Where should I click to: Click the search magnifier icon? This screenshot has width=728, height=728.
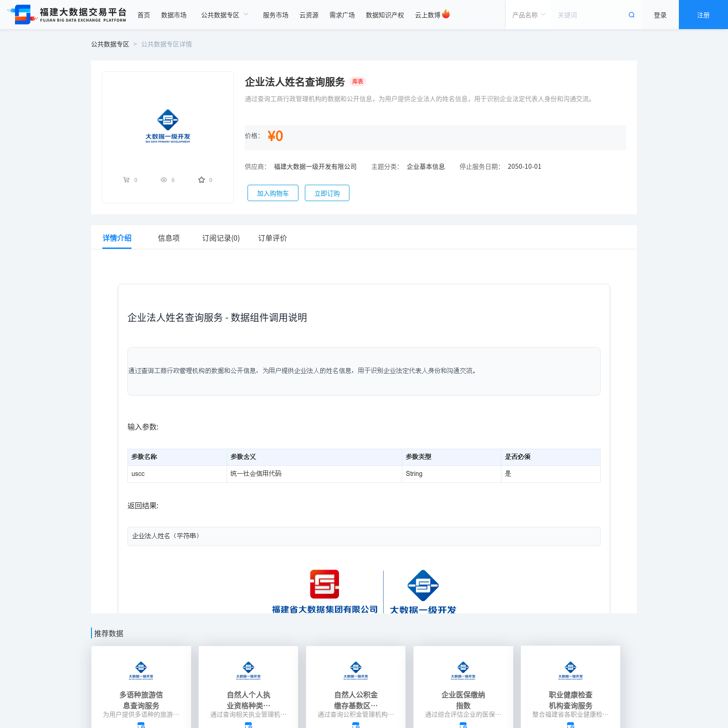632,15
